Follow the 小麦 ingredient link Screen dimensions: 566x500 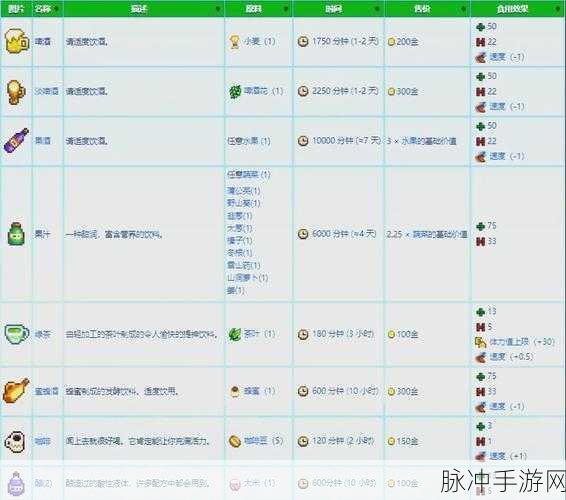[x=252, y=42]
